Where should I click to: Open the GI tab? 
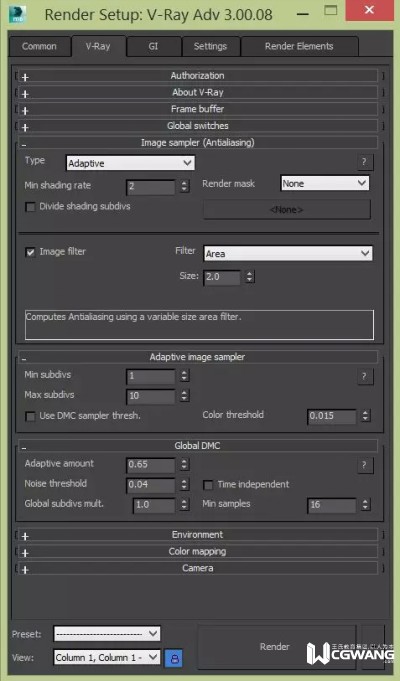point(153,46)
